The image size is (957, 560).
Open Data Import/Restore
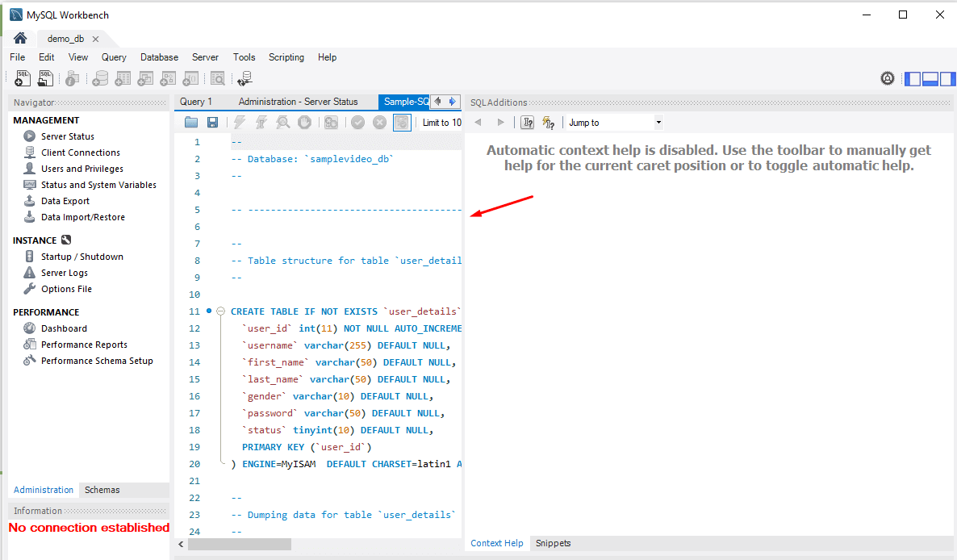(83, 217)
